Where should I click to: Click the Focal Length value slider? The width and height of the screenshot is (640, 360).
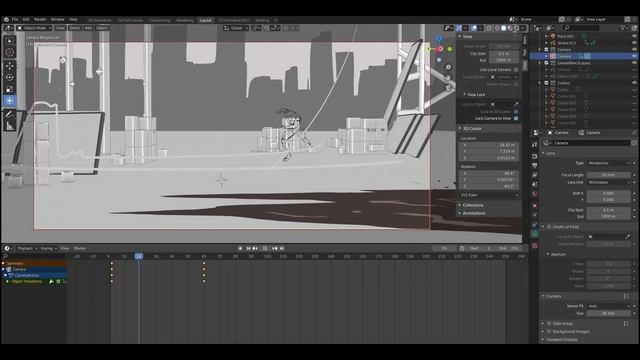pyautogui.click(x=609, y=175)
